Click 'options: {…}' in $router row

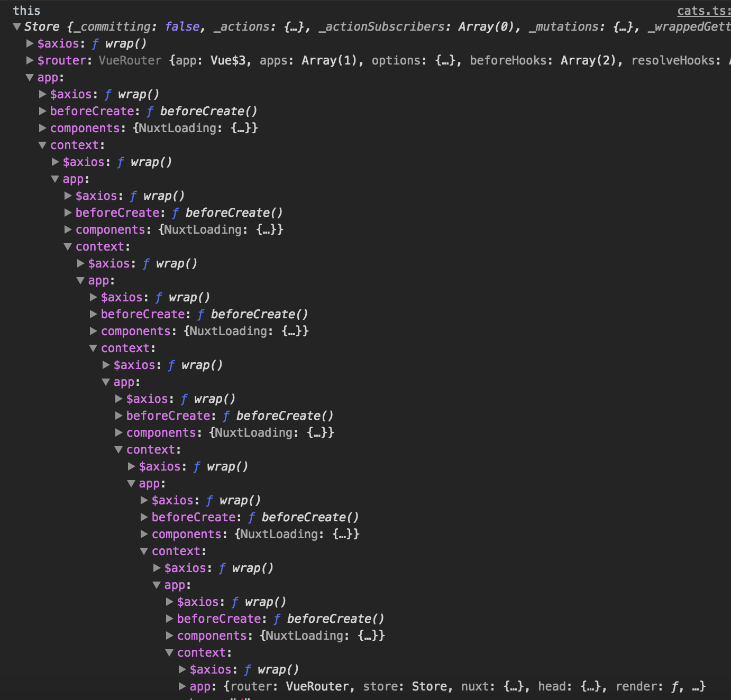(414, 60)
